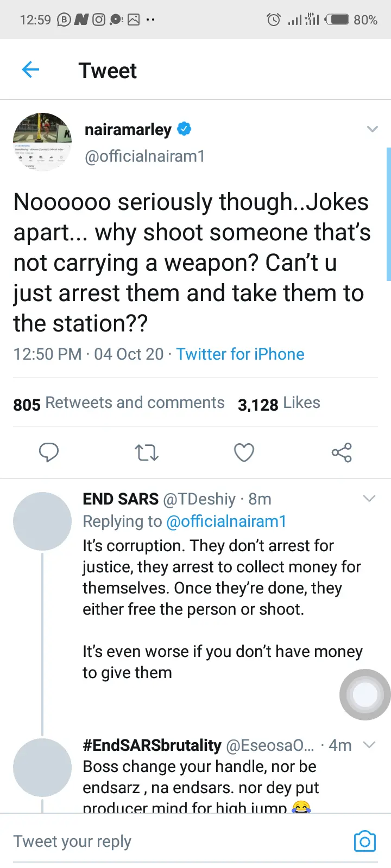391x868 pixels.
Task: Tap the retweet icon
Action: pyautogui.click(x=147, y=452)
